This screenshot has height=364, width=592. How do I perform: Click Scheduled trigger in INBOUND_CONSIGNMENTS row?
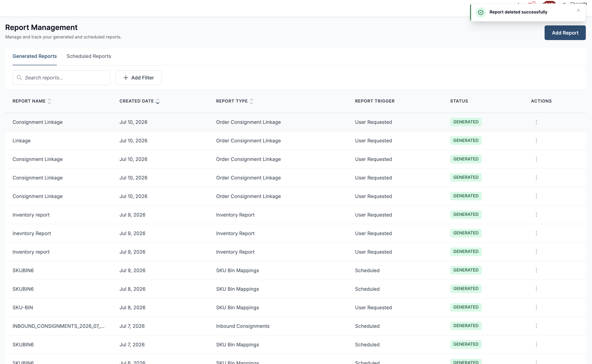click(x=367, y=326)
